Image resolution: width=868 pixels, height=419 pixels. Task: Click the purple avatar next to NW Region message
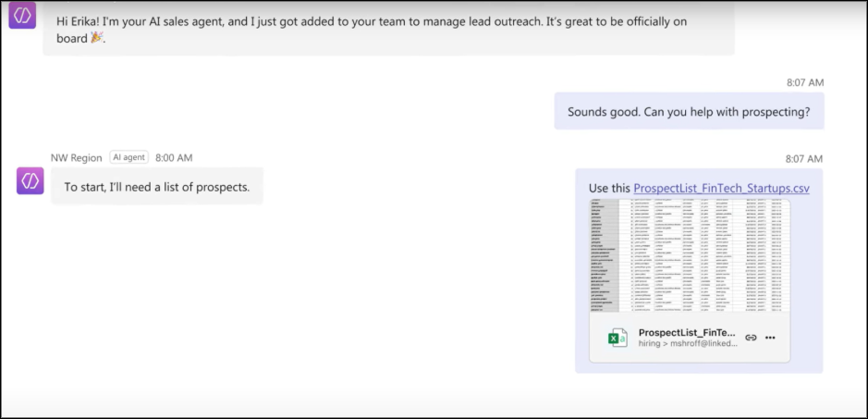click(x=31, y=180)
